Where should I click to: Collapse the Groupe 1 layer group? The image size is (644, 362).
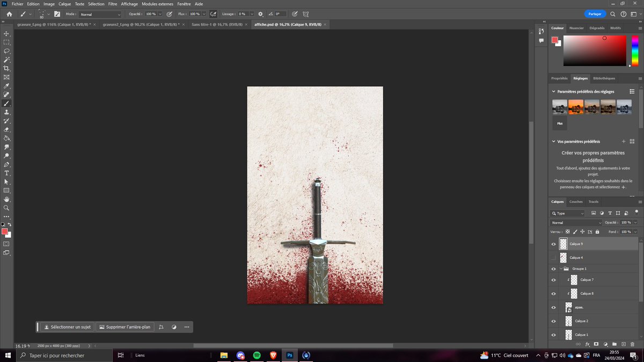point(561,269)
